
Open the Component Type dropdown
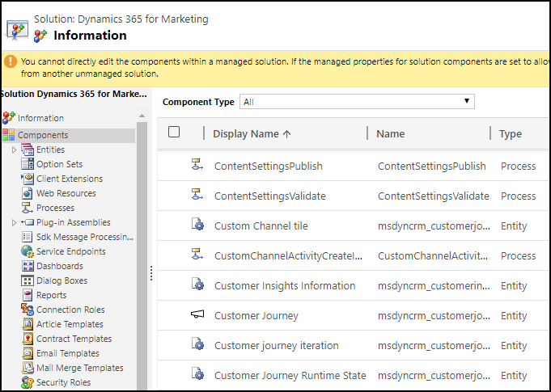(x=357, y=101)
